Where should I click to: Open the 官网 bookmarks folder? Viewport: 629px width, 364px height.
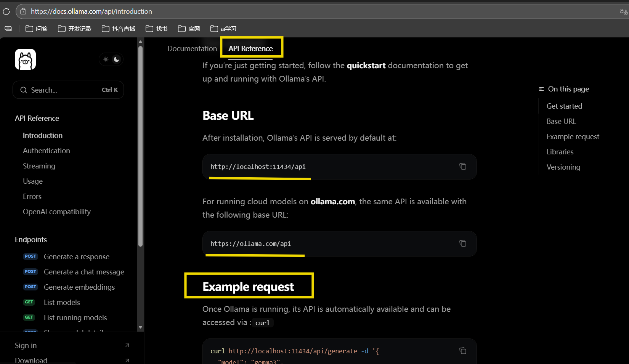(x=189, y=29)
